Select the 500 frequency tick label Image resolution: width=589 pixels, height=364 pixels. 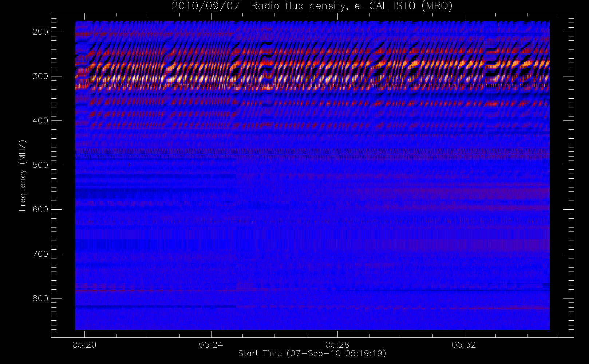coord(40,165)
